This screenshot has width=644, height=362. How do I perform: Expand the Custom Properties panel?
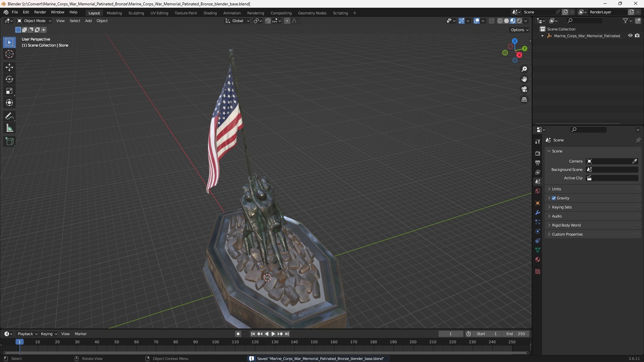click(x=593, y=234)
